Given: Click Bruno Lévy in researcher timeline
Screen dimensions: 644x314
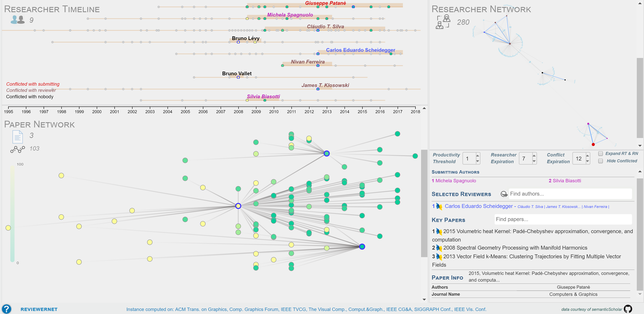Looking at the screenshot, I should (245, 38).
